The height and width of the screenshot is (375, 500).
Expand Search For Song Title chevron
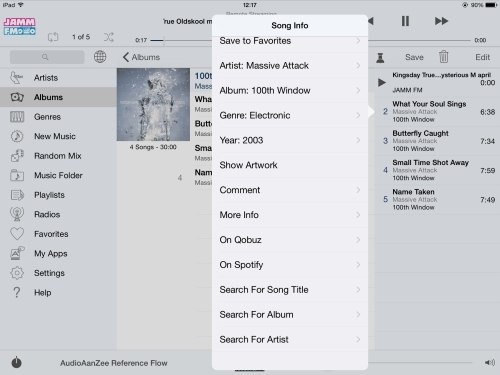358,290
